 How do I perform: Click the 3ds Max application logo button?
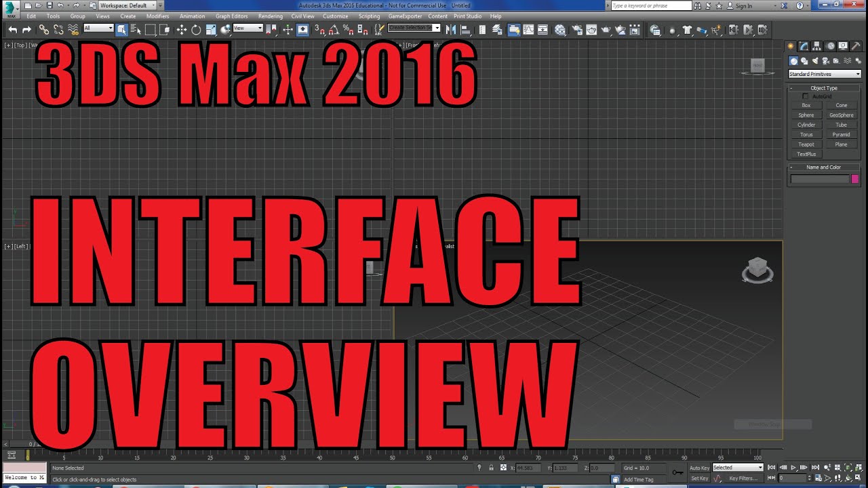coord(11,9)
